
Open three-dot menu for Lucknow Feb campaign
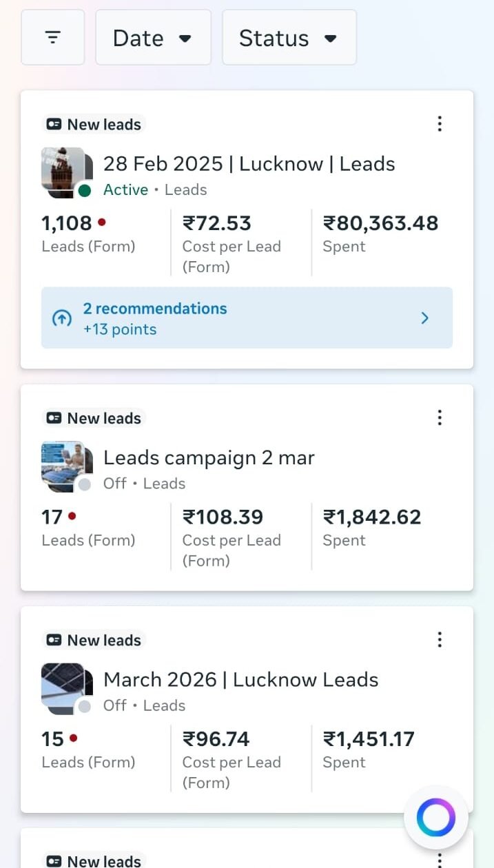(440, 124)
